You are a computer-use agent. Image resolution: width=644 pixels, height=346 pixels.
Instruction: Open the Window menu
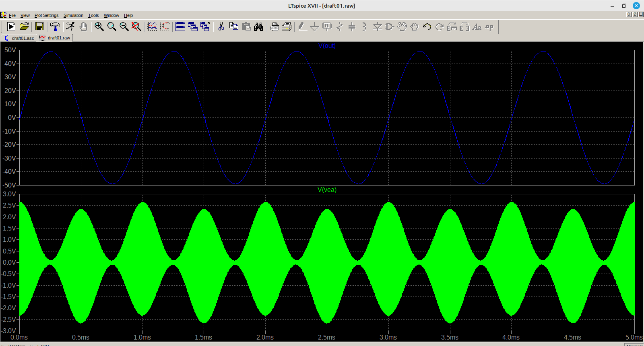point(111,15)
